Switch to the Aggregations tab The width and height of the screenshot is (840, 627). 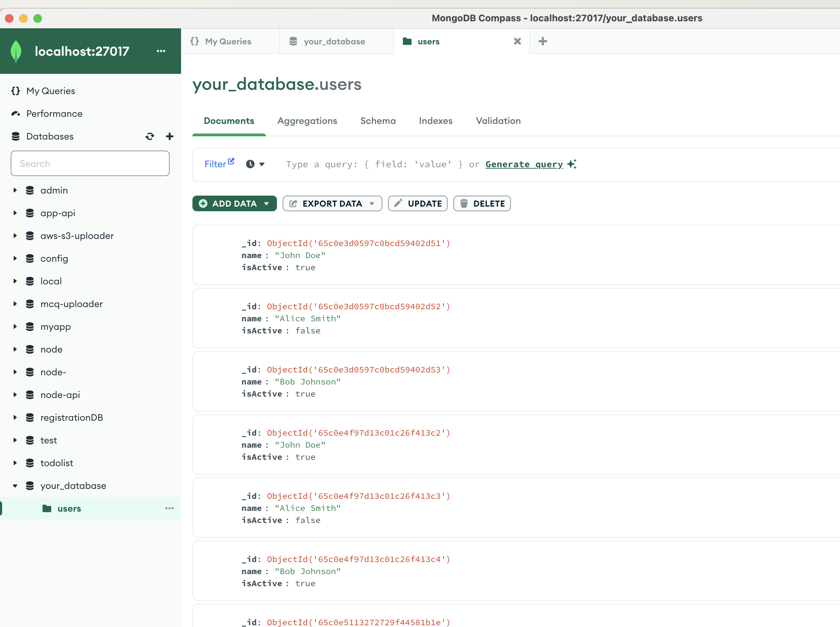307,121
